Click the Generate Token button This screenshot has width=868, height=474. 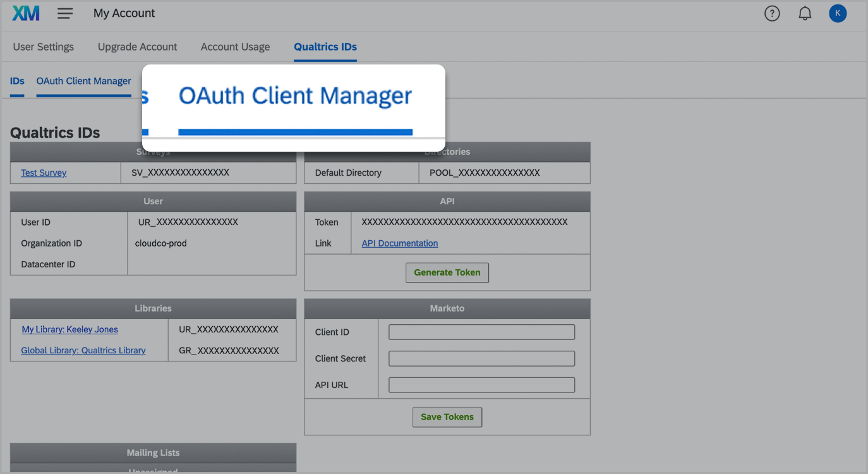point(447,272)
